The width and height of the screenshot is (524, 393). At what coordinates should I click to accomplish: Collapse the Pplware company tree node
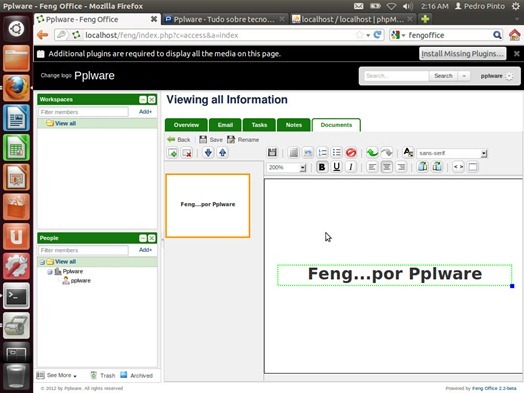[x=49, y=272]
